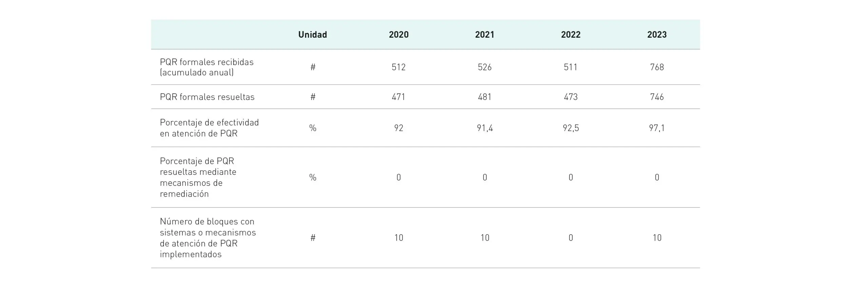
Task: Click the 473 value under 2022
Action: [571, 97]
